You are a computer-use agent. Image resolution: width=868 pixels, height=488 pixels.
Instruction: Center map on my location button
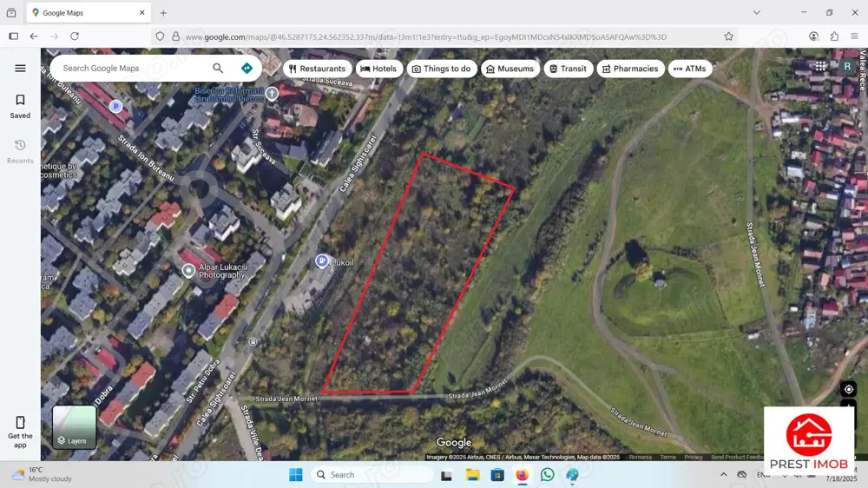[x=849, y=389]
